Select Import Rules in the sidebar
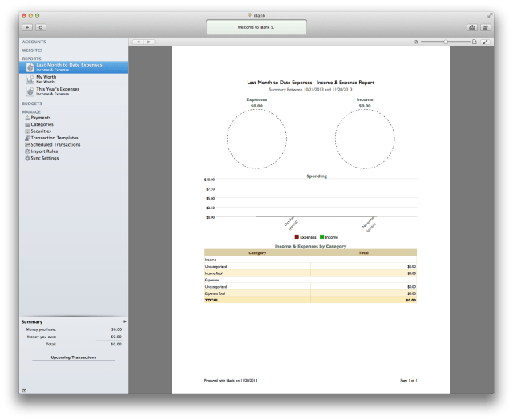Image resolution: width=513 pixels, height=420 pixels. [x=43, y=151]
